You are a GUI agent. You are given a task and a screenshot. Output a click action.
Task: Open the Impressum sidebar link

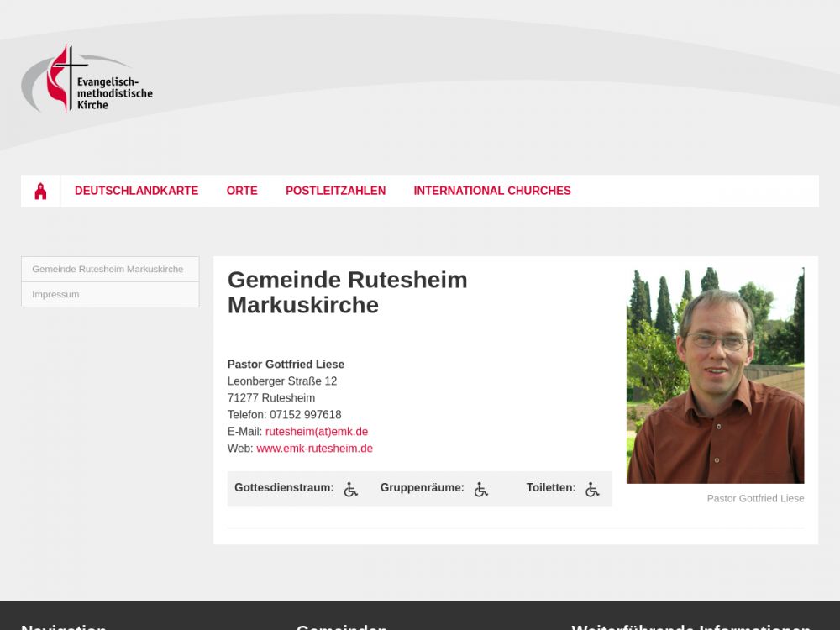(110, 295)
